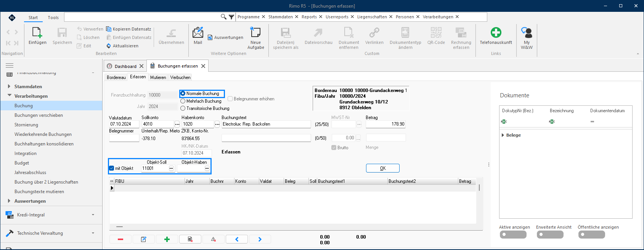Screen dimensions: 644x250
Task: Click the Neue Aufgabe icon
Action: pos(255,33)
